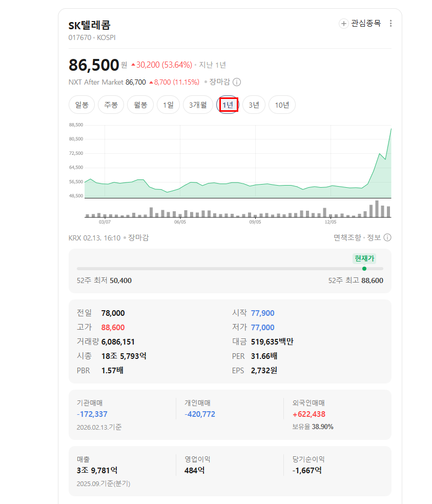432x504 pixels.
Task: Click the 영업이익 484억 figure
Action: pyautogui.click(x=195, y=471)
